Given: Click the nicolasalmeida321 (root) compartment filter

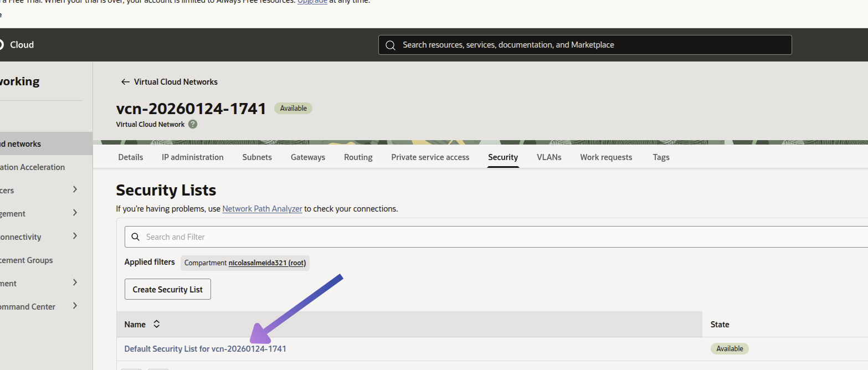Looking at the screenshot, I should [267, 263].
